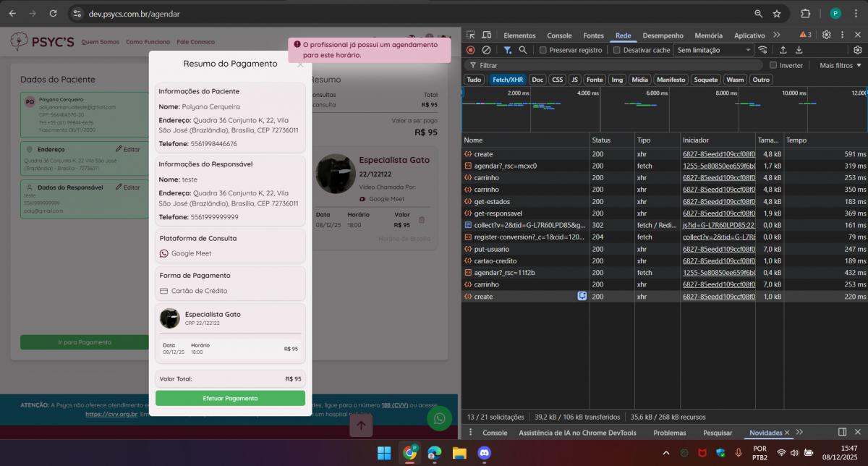Open the network search magnifier

point(523,50)
